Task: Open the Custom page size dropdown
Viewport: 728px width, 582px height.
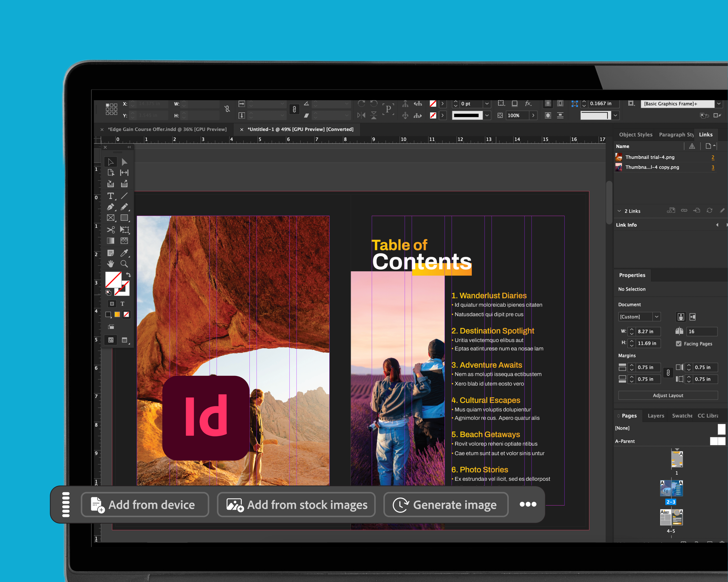Action: 656,317
